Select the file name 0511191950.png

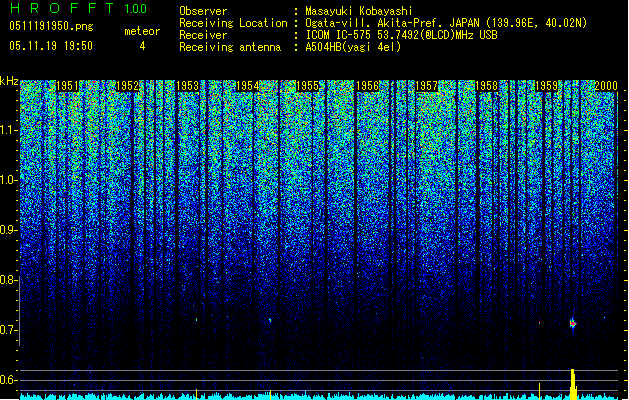click(51, 26)
